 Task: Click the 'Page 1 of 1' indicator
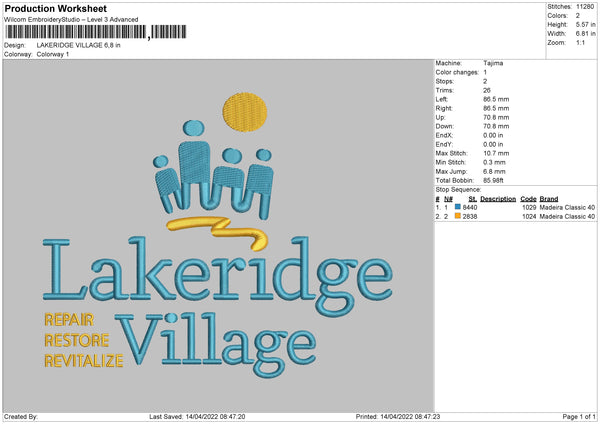[579, 417]
